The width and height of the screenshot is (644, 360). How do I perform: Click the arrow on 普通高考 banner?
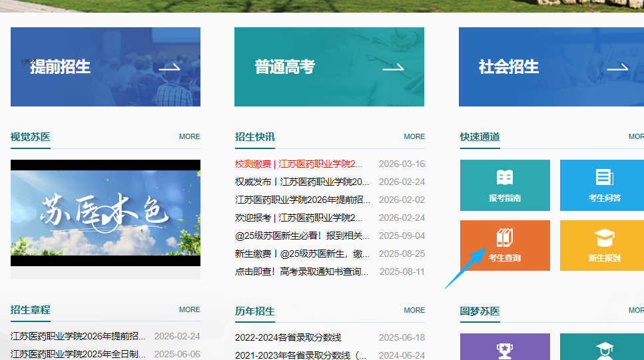tap(393, 67)
